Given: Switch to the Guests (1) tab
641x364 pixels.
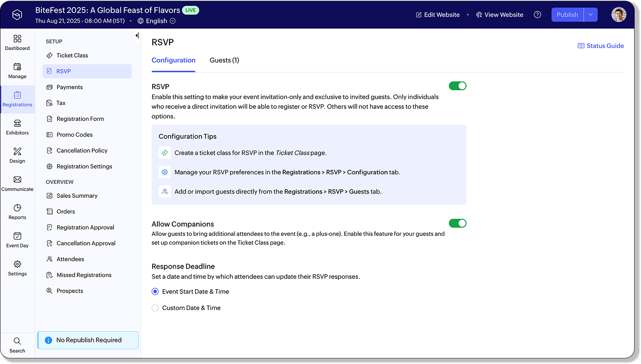Looking at the screenshot, I should 224,60.
